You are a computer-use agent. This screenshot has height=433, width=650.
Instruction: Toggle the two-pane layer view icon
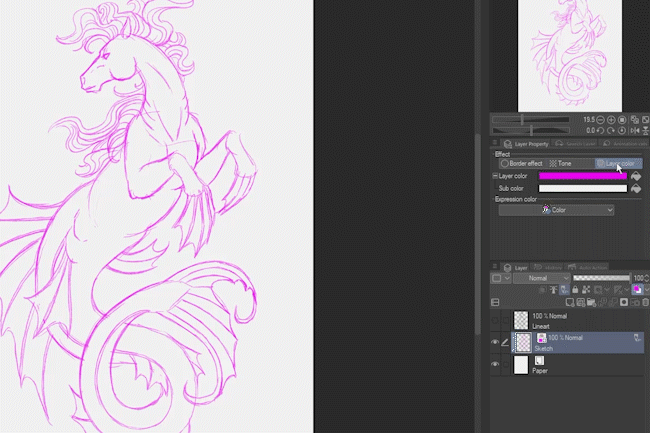495,302
